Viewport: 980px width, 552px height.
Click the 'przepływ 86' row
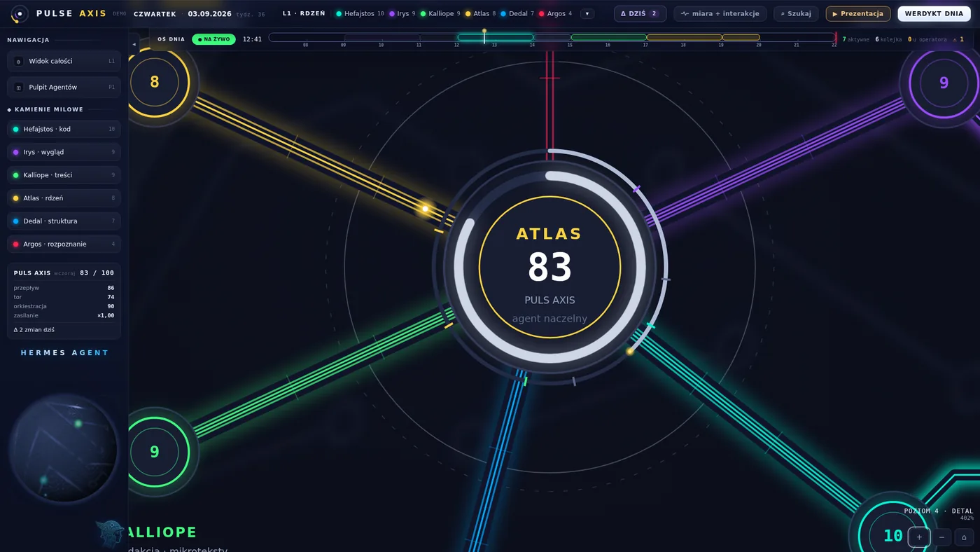click(x=64, y=288)
